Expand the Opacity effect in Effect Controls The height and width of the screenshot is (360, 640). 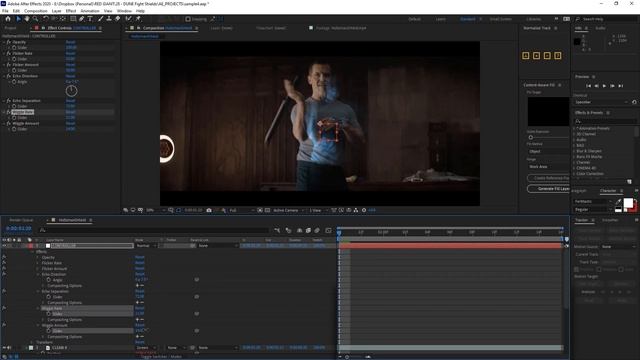[4, 42]
